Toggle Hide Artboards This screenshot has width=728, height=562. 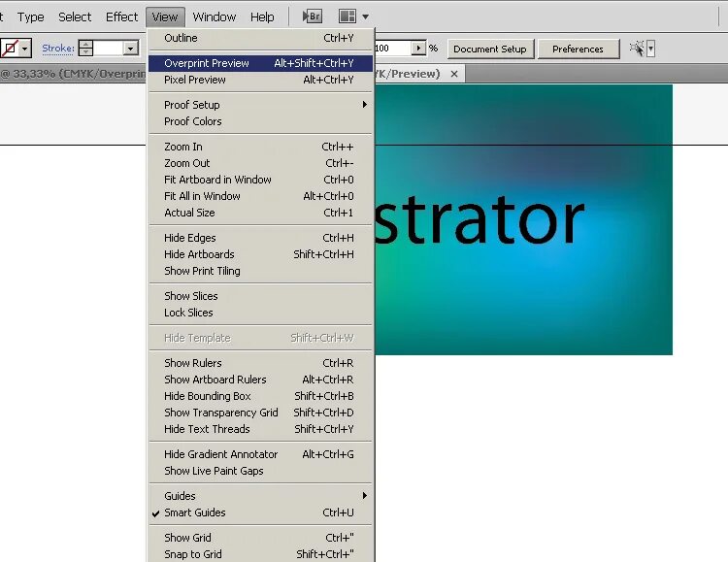(x=260, y=254)
